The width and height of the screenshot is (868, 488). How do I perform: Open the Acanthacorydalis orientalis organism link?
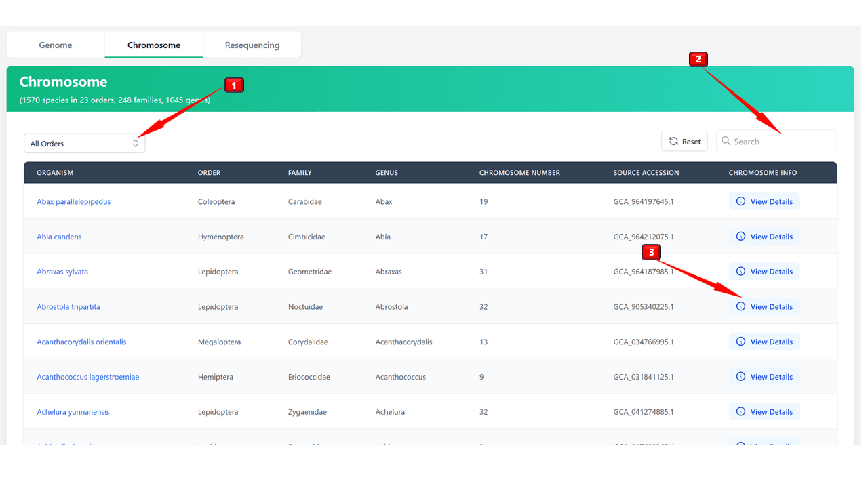point(81,342)
